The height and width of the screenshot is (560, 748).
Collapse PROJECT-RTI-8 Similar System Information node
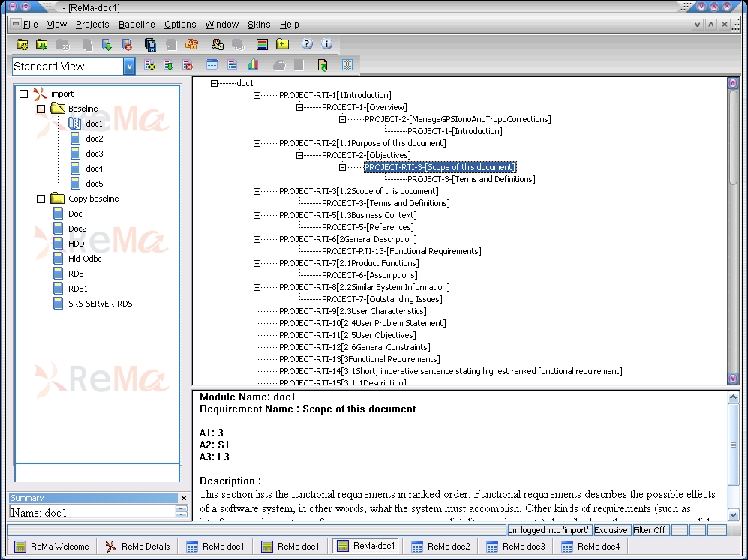tap(257, 287)
